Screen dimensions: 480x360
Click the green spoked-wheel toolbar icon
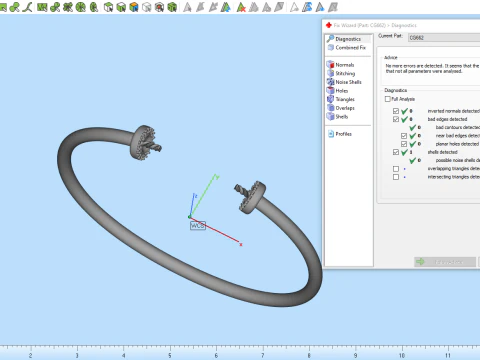pos(81,7)
